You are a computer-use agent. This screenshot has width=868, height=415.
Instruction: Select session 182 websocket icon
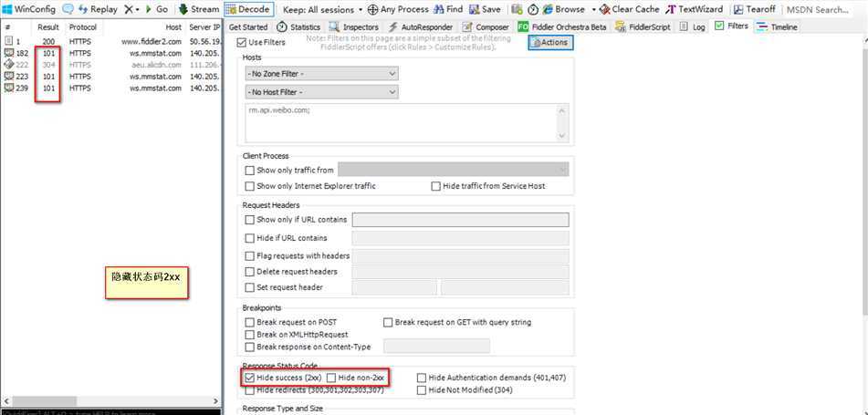(x=8, y=53)
